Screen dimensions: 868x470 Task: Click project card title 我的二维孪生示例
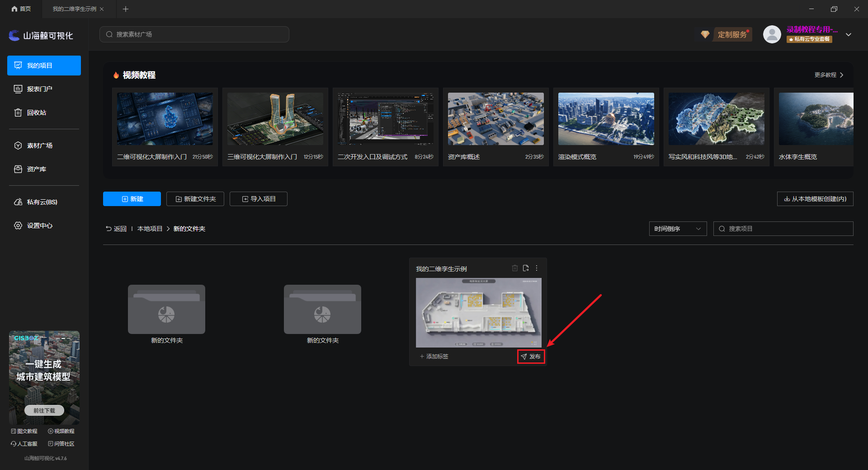(441, 269)
